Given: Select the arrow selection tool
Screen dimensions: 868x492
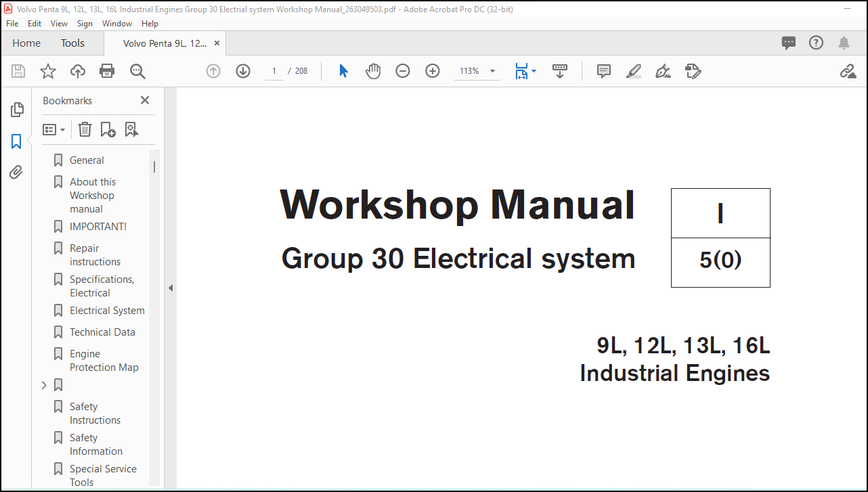Looking at the screenshot, I should click(x=343, y=71).
